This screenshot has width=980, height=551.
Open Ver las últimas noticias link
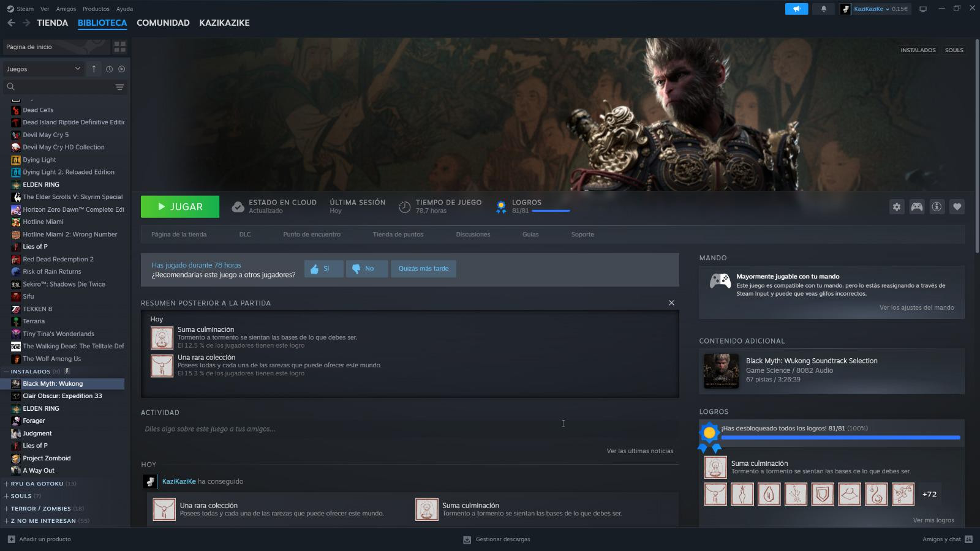(640, 451)
